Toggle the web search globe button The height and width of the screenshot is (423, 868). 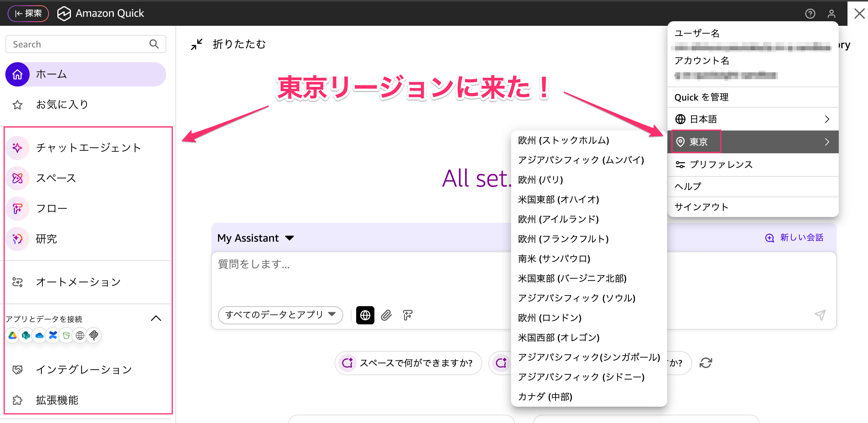tap(365, 315)
